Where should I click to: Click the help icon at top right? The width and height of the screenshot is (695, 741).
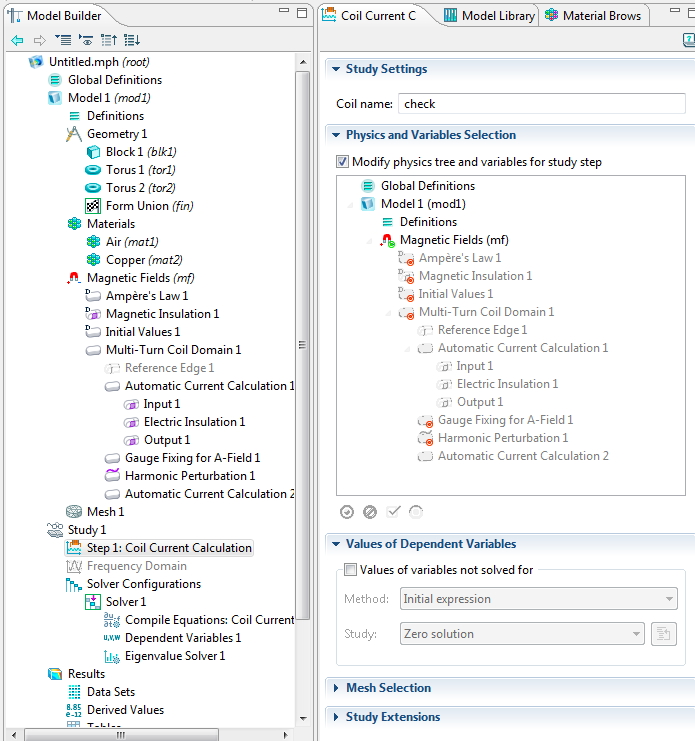pos(688,40)
